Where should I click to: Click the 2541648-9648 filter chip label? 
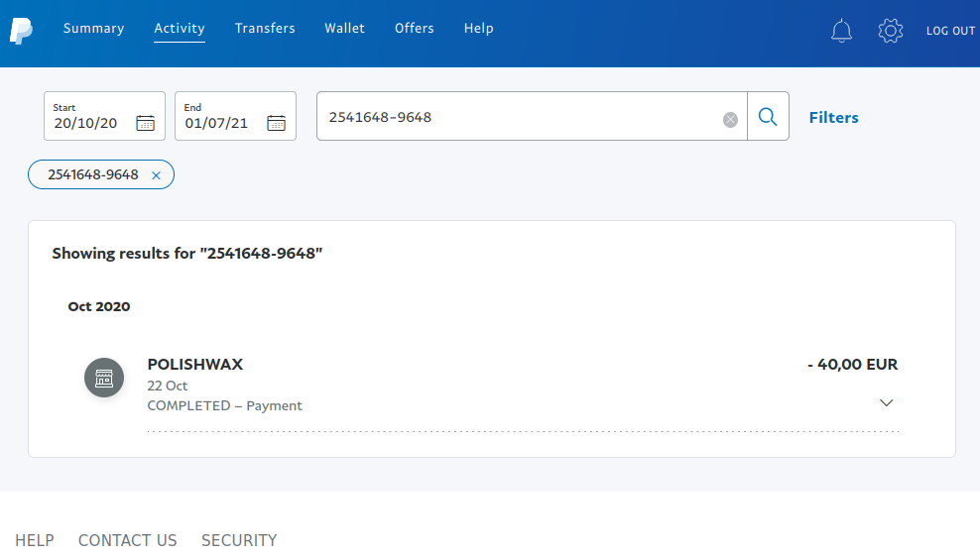pyautogui.click(x=93, y=174)
